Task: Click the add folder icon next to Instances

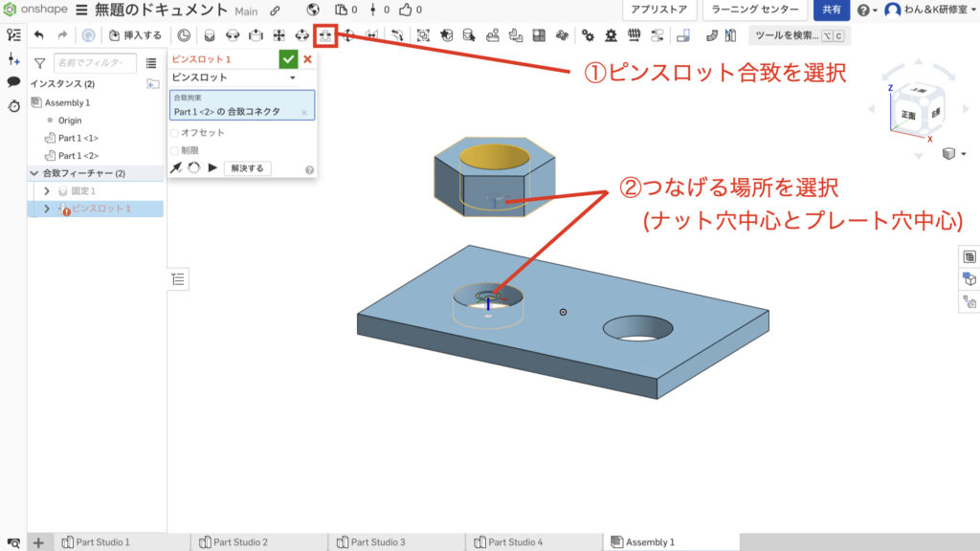Action: point(152,83)
